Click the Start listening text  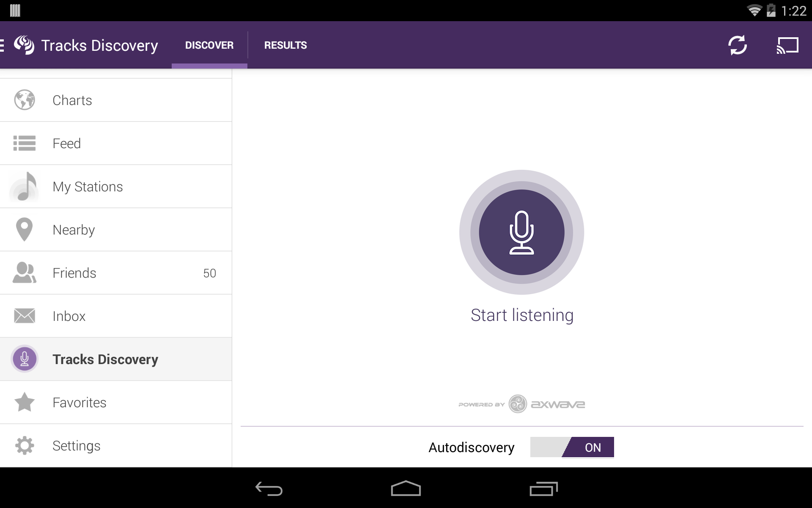[x=522, y=315]
